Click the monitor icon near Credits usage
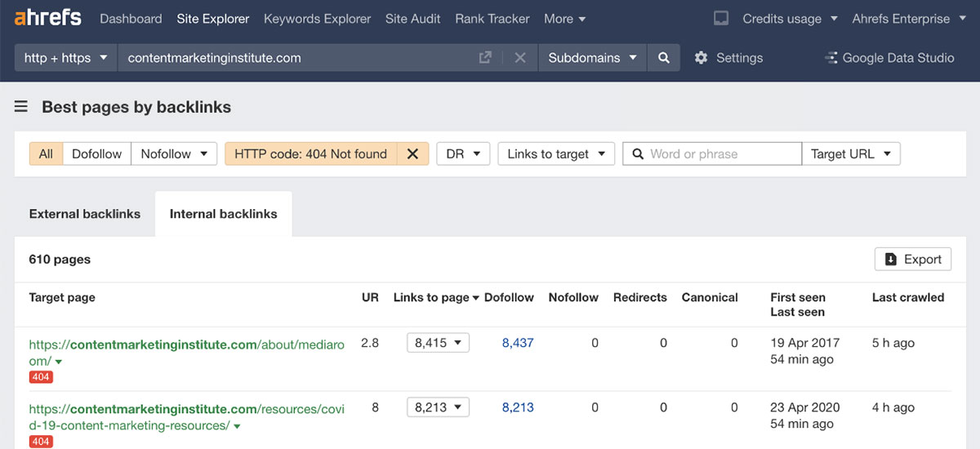Viewport: 980px width, 449px height. pos(720,18)
